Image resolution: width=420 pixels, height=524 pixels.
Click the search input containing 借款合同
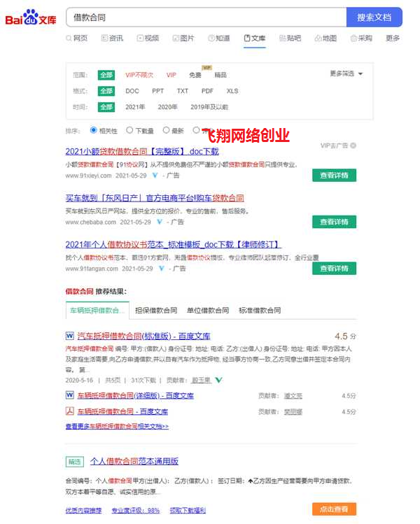[x=206, y=17]
